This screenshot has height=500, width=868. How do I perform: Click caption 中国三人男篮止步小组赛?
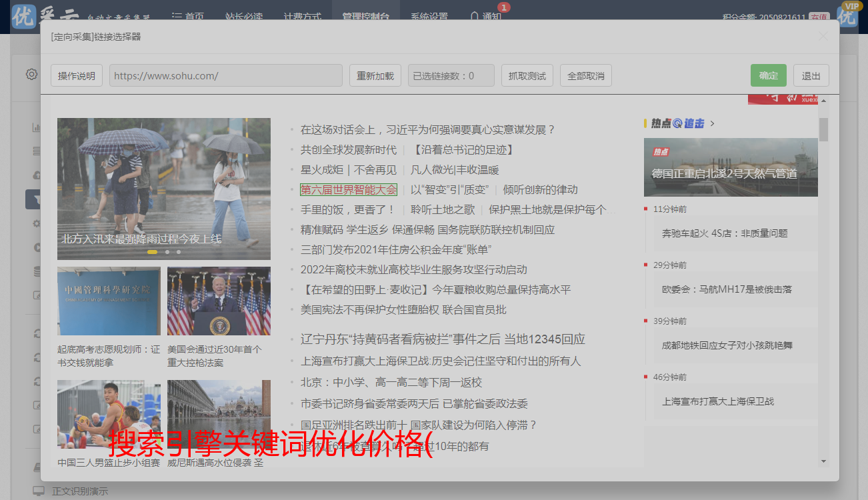point(109,462)
